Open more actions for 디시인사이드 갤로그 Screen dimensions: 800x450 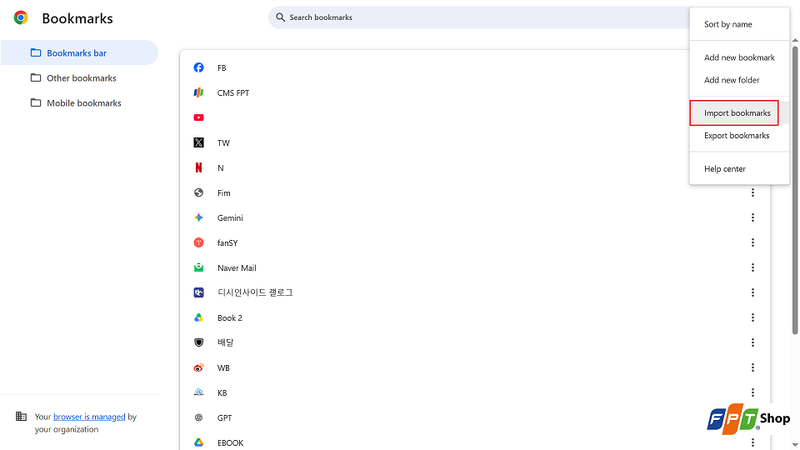753,293
